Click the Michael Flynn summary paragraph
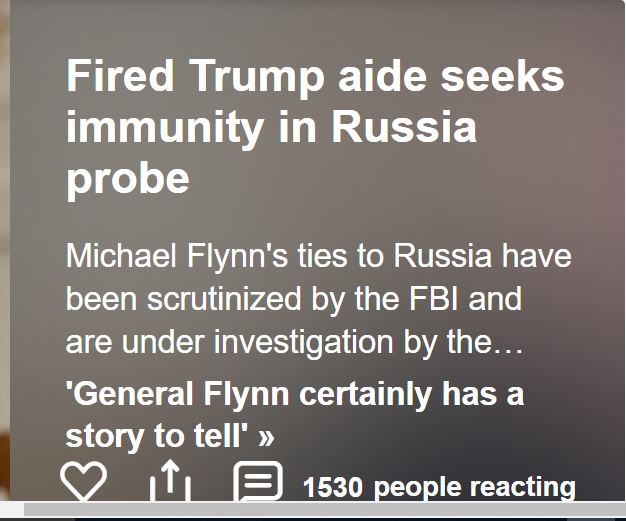Image resolution: width=626 pixels, height=521 pixels. [319, 299]
